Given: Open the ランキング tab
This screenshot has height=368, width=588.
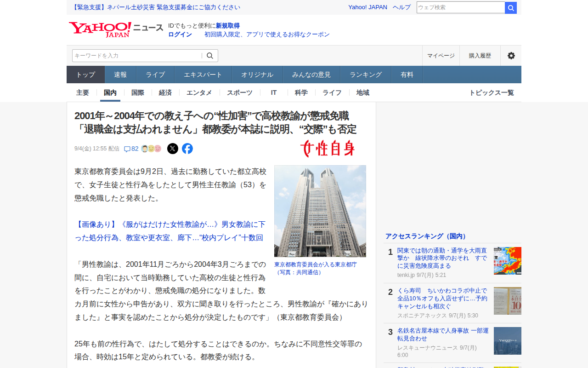Looking at the screenshot, I should point(366,75).
